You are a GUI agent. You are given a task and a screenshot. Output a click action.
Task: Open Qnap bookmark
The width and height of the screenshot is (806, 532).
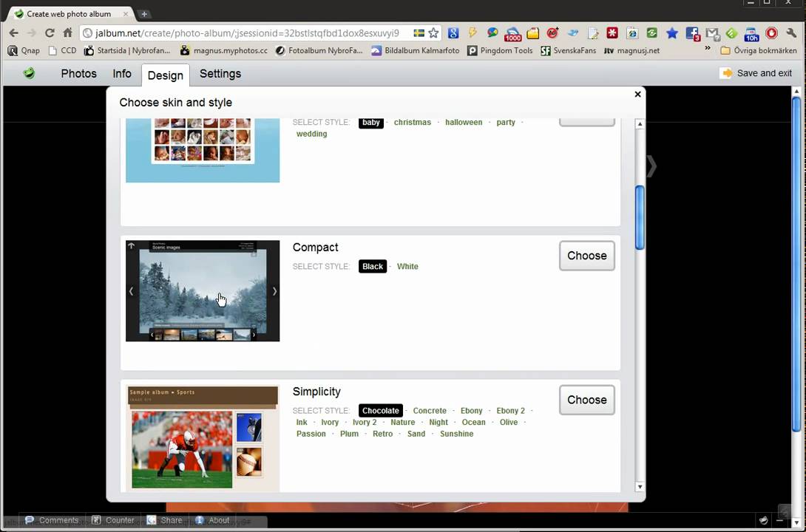(x=24, y=50)
